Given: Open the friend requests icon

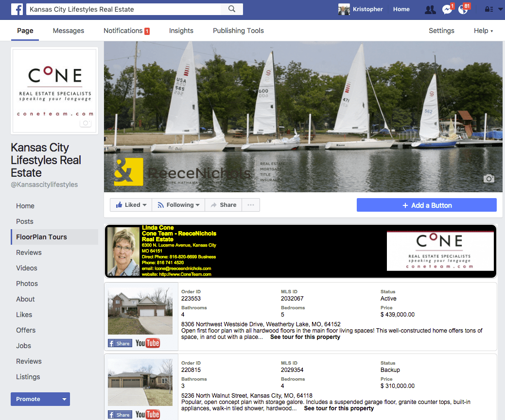Looking at the screenshot, I should click(x=430, y=9).
